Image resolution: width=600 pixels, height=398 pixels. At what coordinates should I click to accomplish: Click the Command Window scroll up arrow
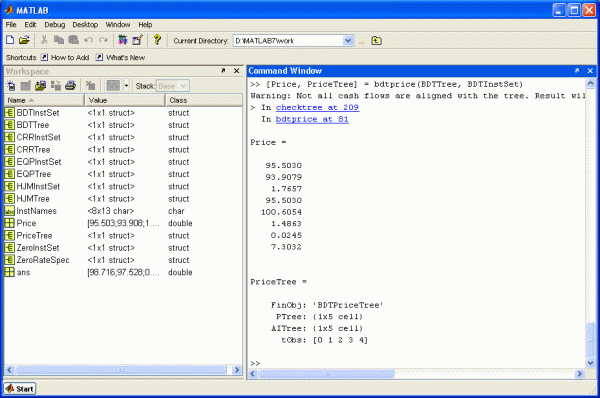tap(590, 83)
